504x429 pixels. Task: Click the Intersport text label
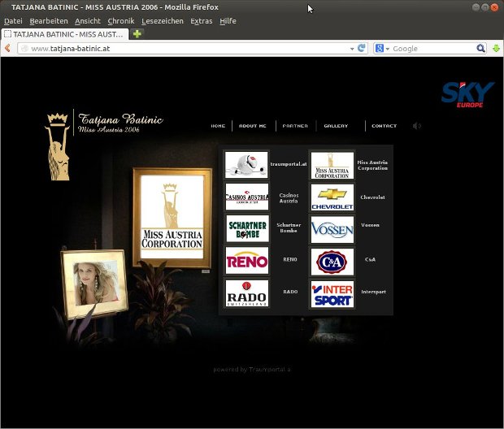[373, 292]
